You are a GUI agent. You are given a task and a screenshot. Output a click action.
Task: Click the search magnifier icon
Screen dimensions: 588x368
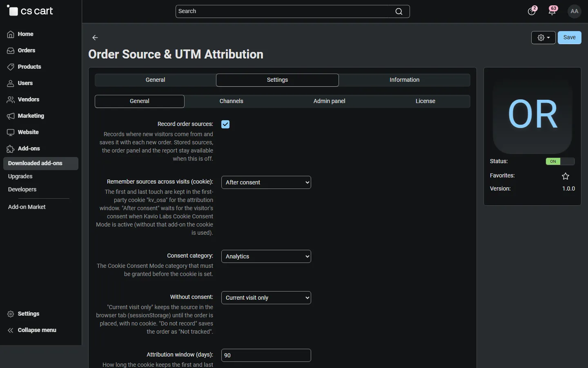tap(399, 11)
